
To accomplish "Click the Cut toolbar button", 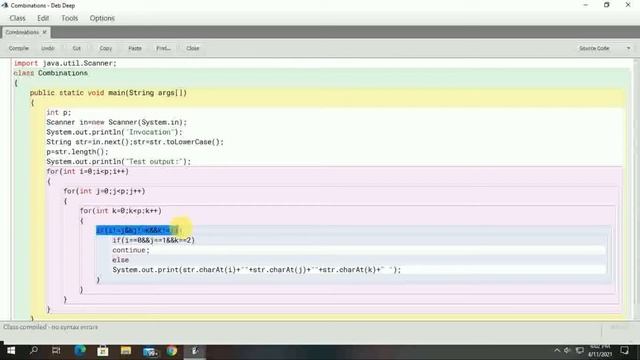I will pyautogui.click(x=76, y=48).
